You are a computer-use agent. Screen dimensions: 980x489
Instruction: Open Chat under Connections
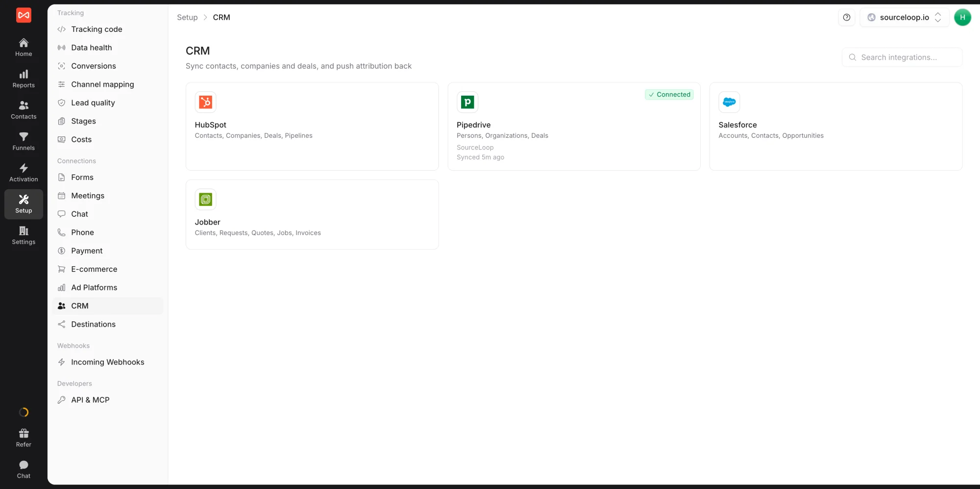tap(108, 214)
